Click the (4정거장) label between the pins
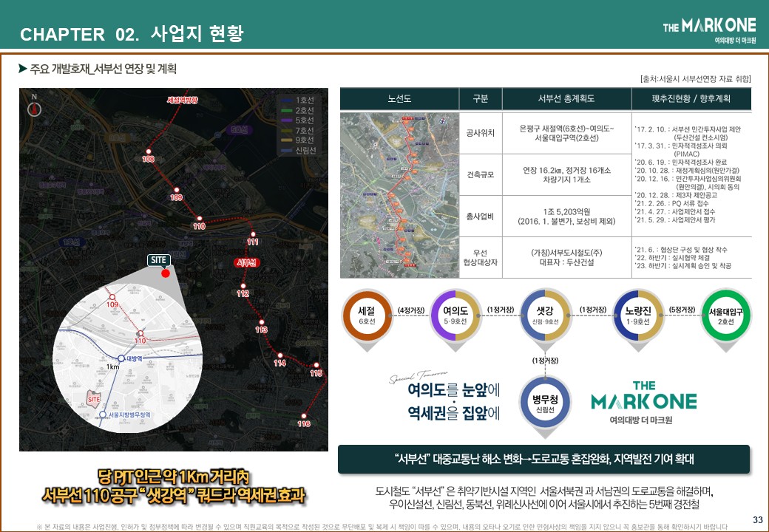The image size is (769, 532). tap(411, 310)
